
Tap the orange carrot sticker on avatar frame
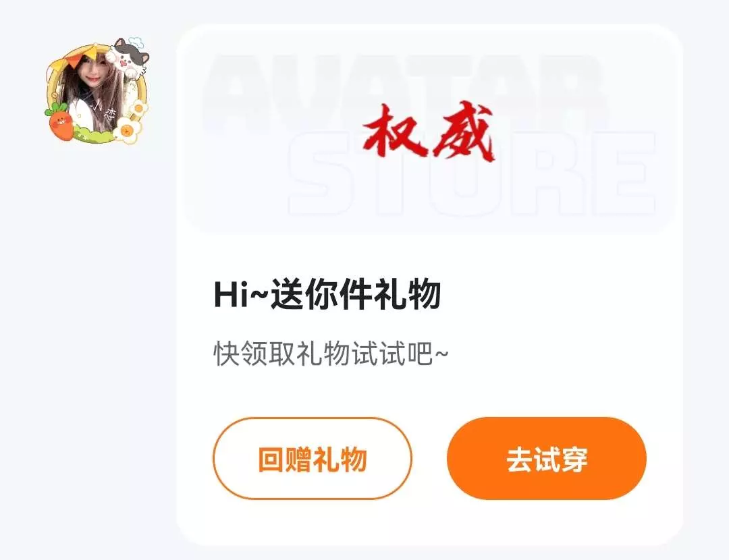[x=59, y=121]
